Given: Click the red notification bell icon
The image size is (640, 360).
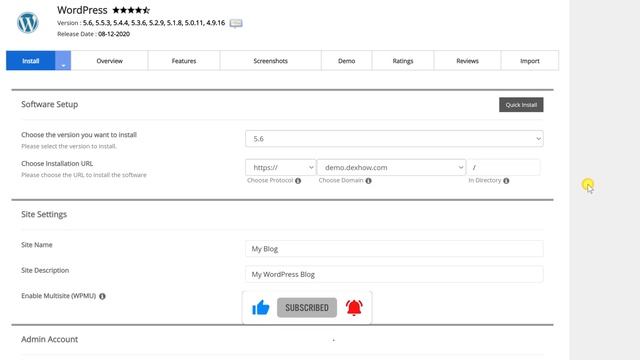Looking at the screenshot, I should (x=354, y=307).
